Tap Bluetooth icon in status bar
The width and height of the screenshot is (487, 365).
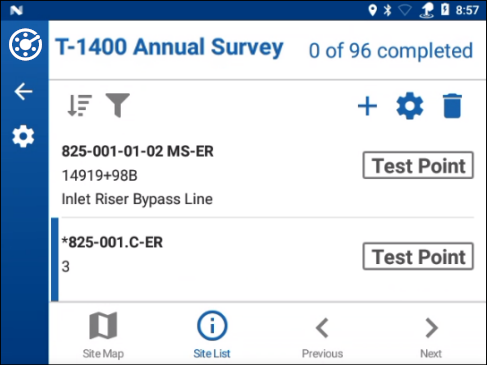[387, 10]
